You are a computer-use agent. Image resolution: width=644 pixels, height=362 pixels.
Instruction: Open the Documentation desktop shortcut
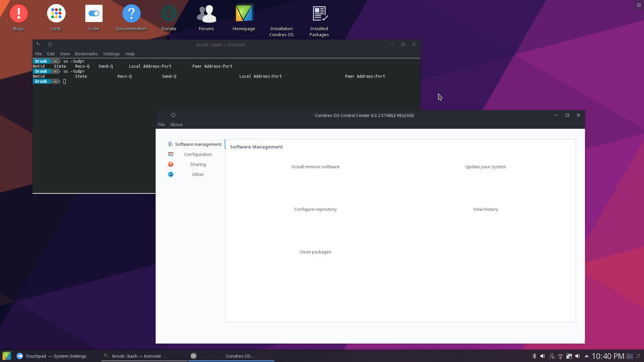(x=131, y=18)
